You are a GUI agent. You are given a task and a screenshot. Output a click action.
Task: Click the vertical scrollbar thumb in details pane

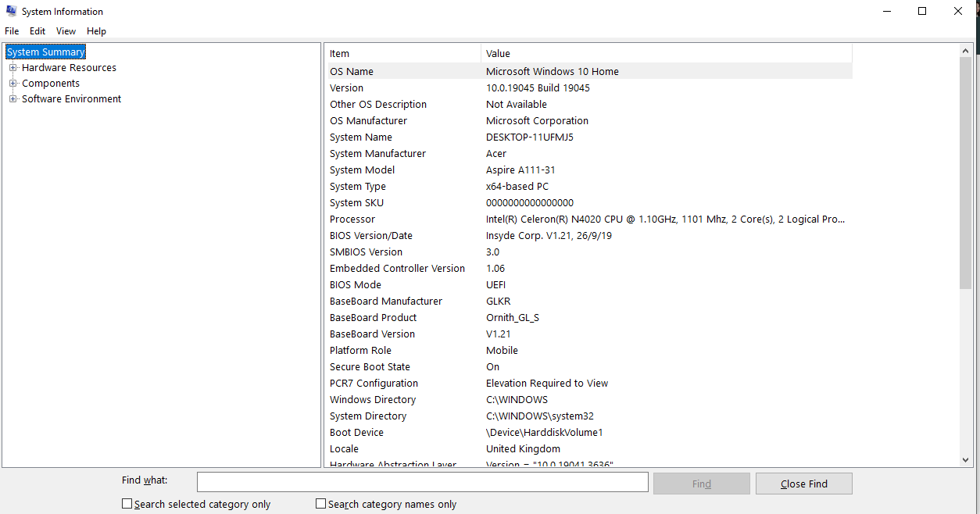pos(966,173)
